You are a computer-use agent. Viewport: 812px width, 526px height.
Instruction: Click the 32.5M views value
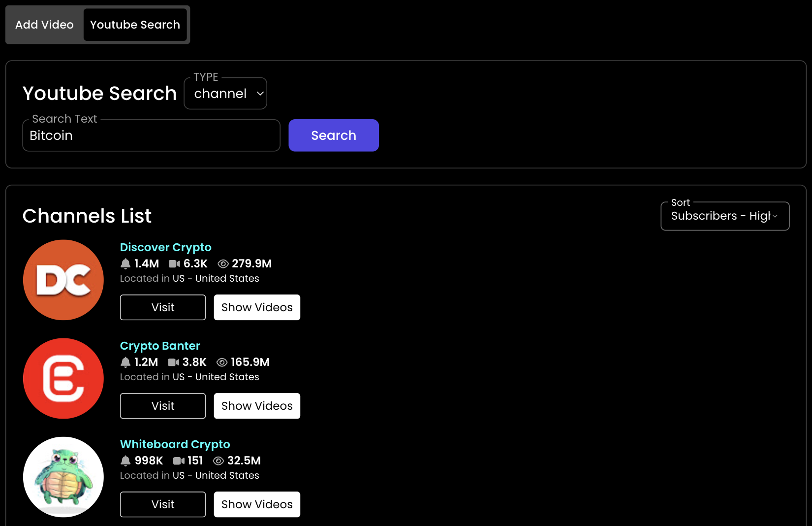pyautogui.click(x=244, y=461)
